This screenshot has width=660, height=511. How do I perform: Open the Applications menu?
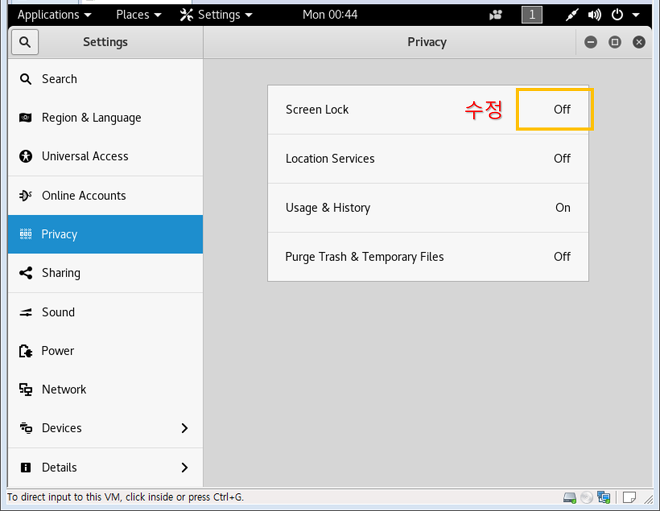[54, 15]
